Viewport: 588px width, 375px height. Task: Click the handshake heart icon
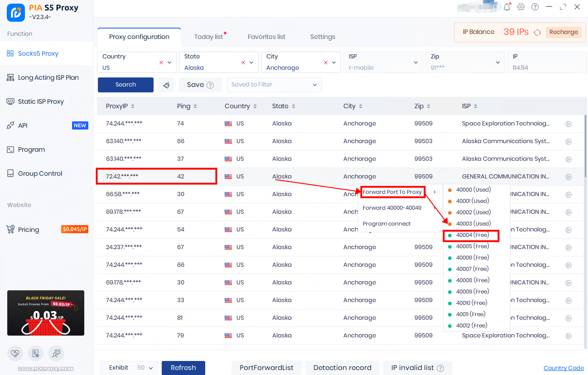(x=15, y=353)
